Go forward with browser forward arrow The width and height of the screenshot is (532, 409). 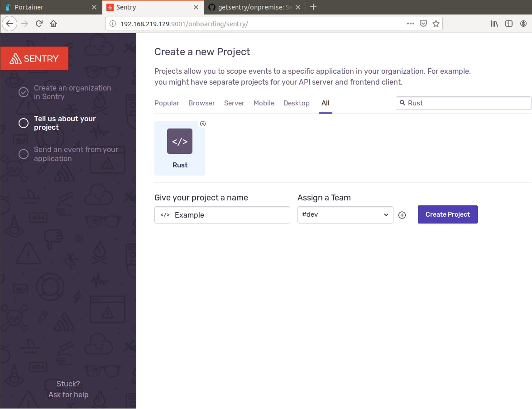pos(24,24)
